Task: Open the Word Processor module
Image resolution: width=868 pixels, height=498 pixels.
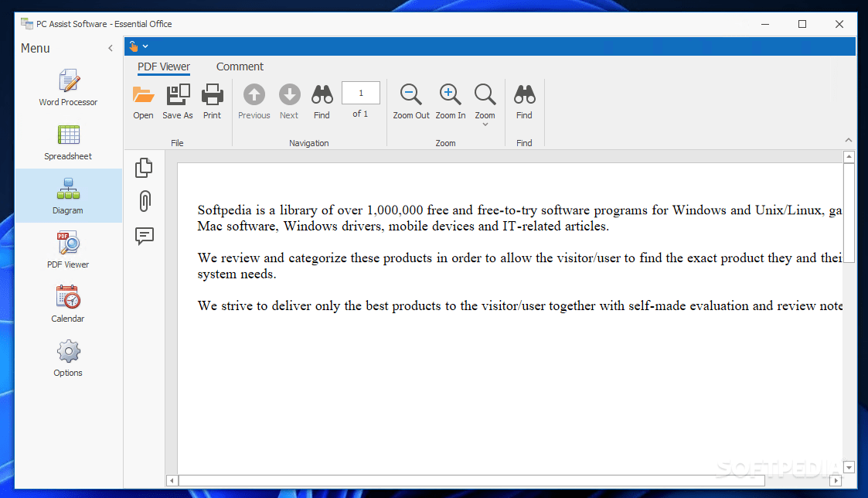Action: (67, 87)
